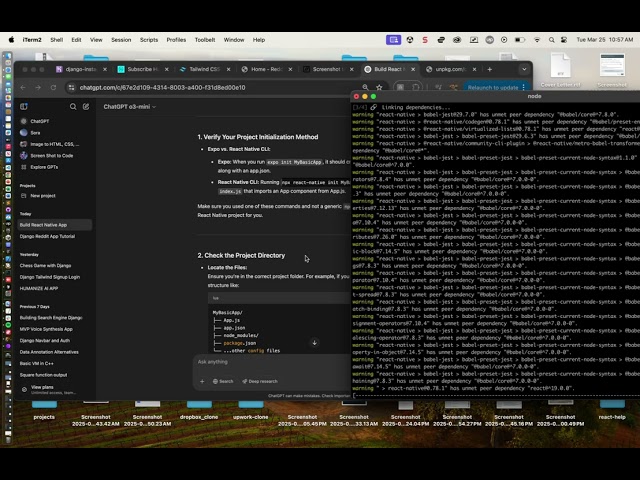Switch to the django-insta browser tab
This screenshot has width=640, height=480.
[81, 69]
